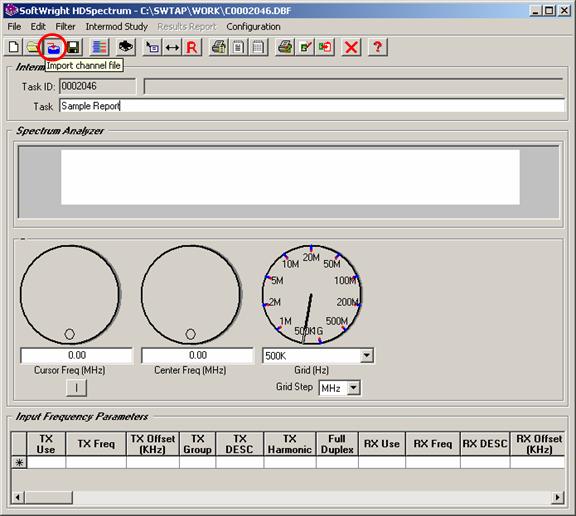Click the red R toolbar icon
576x516 pixels.
click(x=192, y=47)
